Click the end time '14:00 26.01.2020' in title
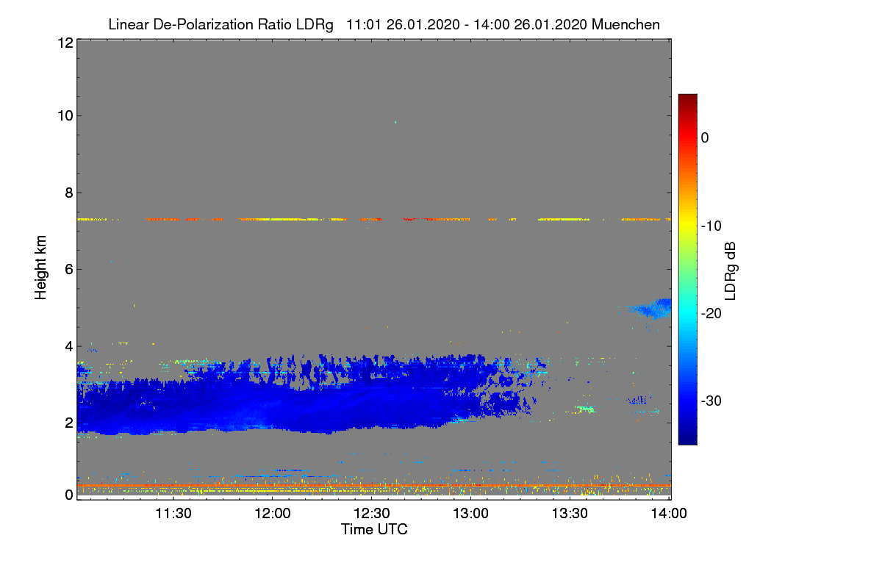The image size is (882, 588). (531, 24)
